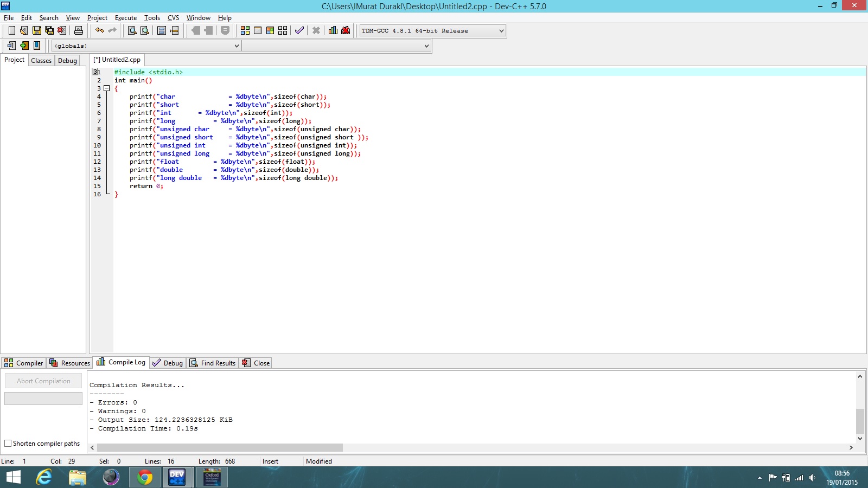The width and height of the screenshot is (868, 488).
Task: Open Replace using the second magnifier icon
Action: pos(145,30)
